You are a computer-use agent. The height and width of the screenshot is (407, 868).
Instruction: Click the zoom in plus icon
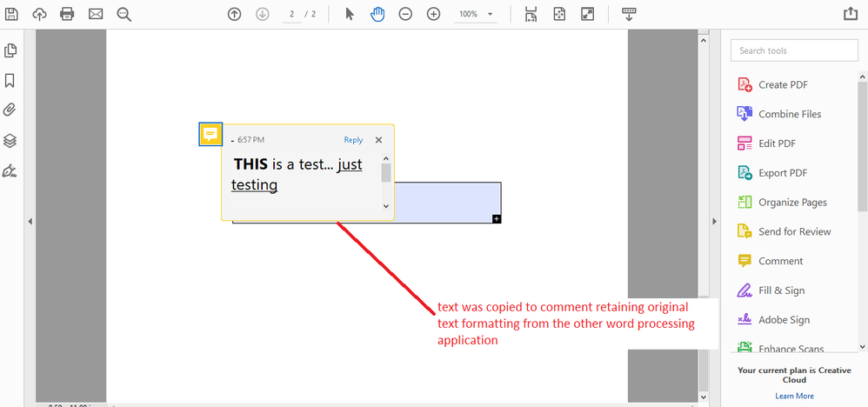(x=433, y=15)
